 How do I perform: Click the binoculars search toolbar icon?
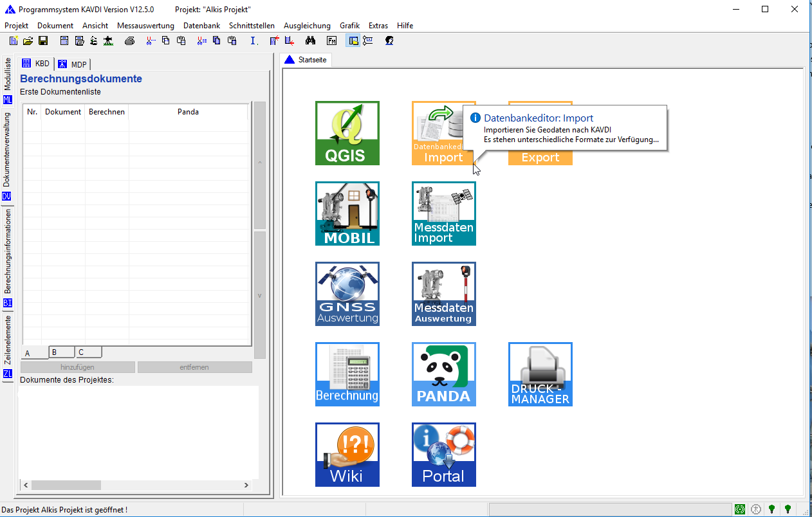click(310, 41)
